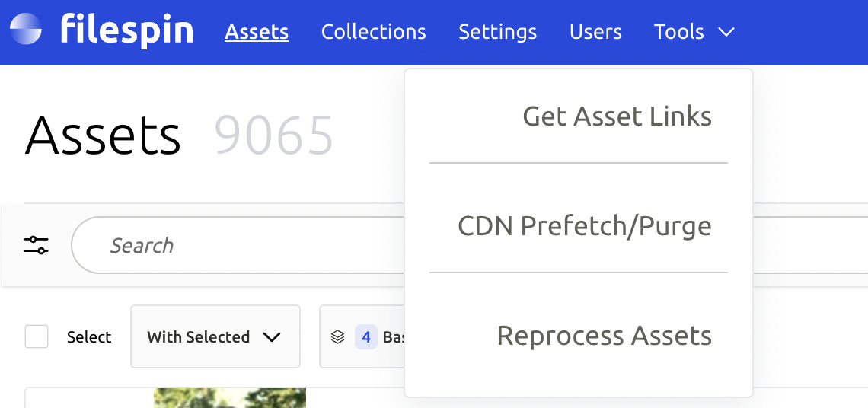Click the 9065 assets count
This screenshot has height=408, width=868.
[273, 136]
